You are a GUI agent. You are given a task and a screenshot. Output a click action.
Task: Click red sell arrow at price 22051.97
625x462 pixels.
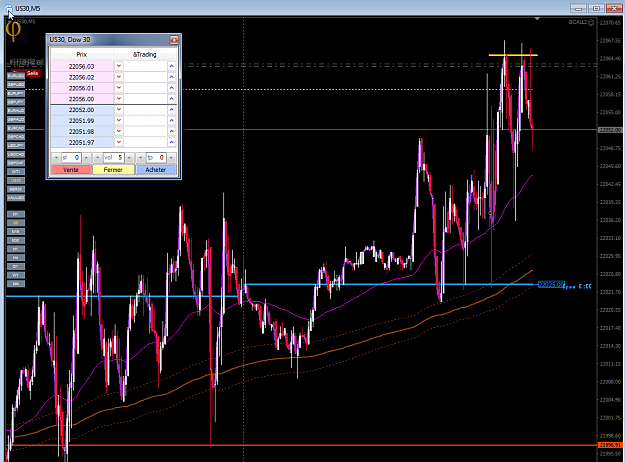[119, 142]
